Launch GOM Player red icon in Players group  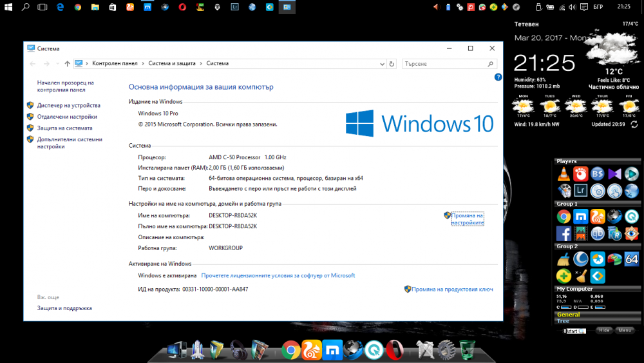(580, 174)
